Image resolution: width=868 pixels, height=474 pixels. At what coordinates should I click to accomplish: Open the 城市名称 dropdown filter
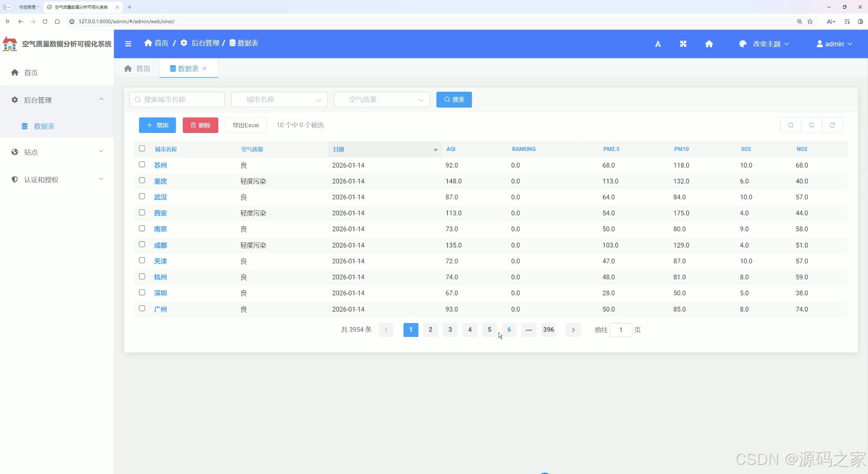tap(279, 100)
